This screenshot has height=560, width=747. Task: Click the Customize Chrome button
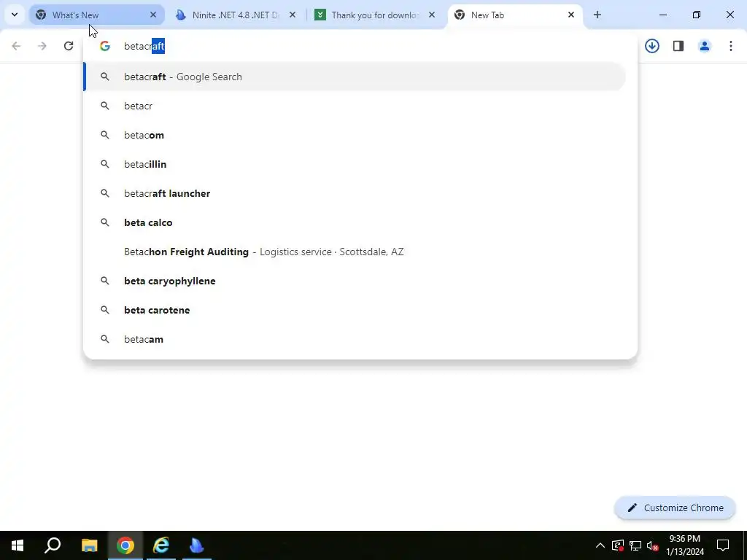click(x=675, y=507)
